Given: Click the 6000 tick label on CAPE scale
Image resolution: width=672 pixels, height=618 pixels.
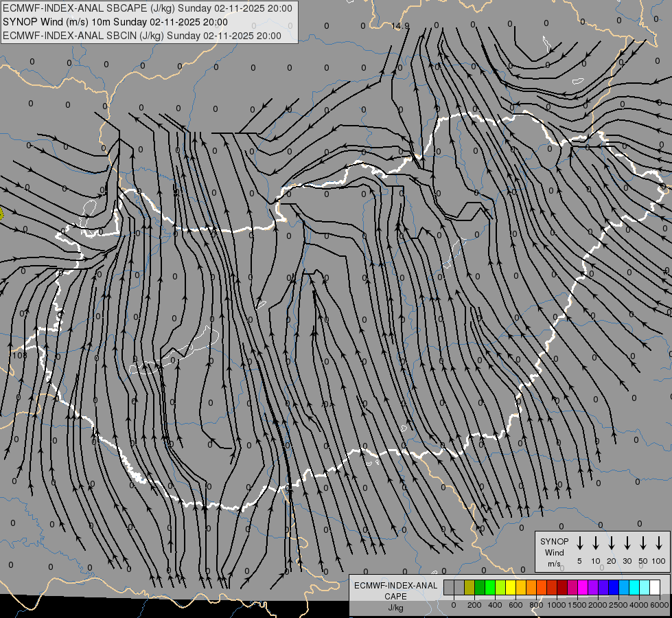Looking at the screenshot, I should click(660, 605).
